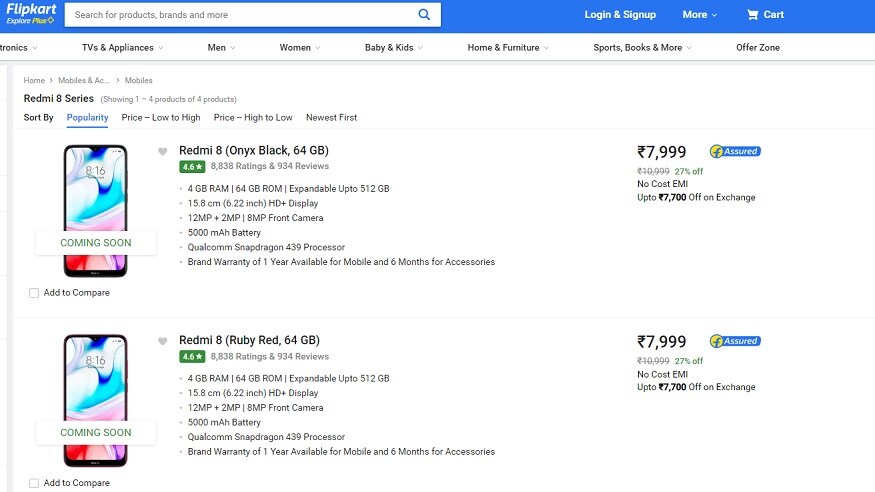Wishlist heart for Redmi 8 Ruby Red
The height and width of the screenshot is (492, 875).
click(x=162, y=341)
